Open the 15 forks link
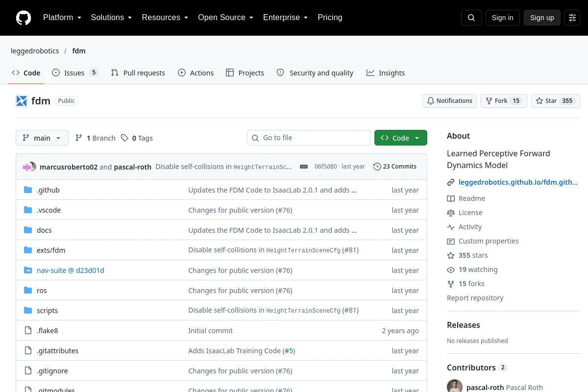This screenshot has height=392, width=588. pyautogui.click(x=466, y=284)
